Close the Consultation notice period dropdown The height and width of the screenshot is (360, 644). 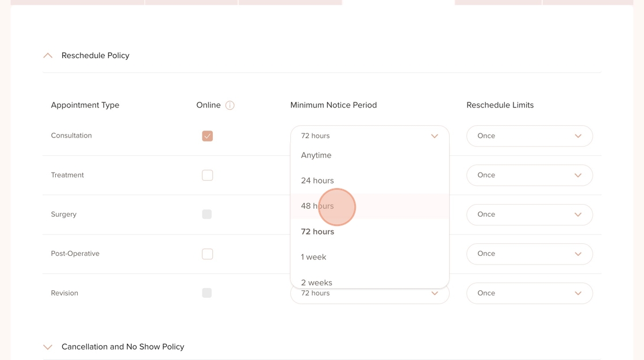[x=434, y=136]
